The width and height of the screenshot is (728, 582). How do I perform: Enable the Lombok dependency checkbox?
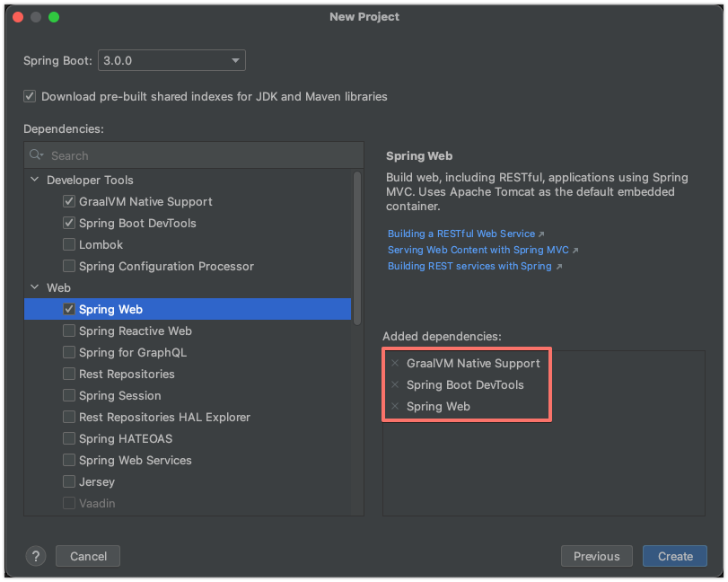69,245
